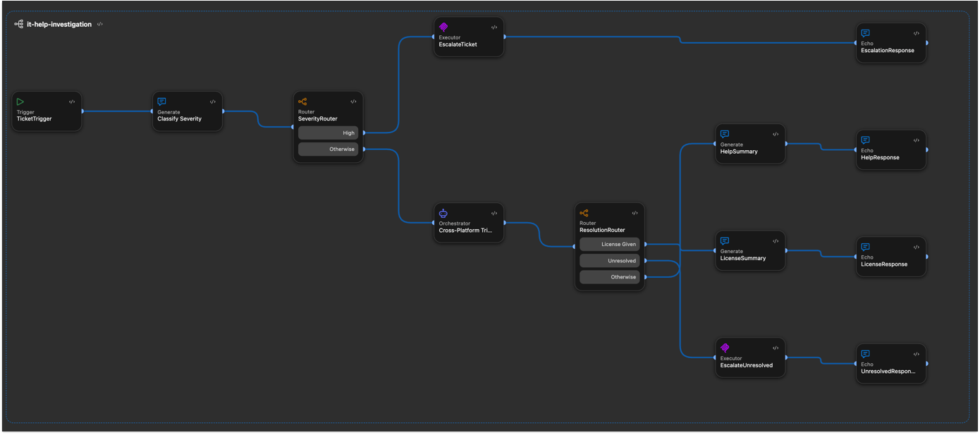The height and width of the screenshot is (435, 980).
Task: Click the LicenseResponse node name
Action: (x=884, y=264)
